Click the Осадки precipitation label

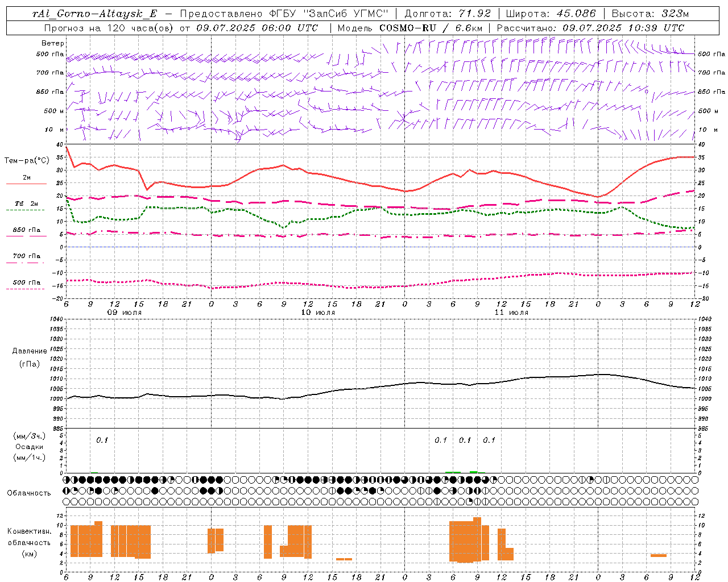(30, 447)
